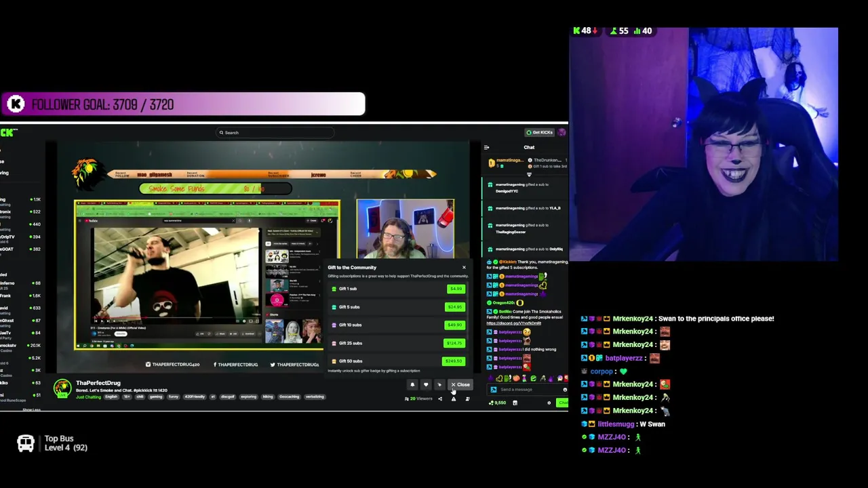The height and width of the screenshot is (488, 868).
Task: Click the sparkle gift icon beside Close
Action: click(439, 384)
